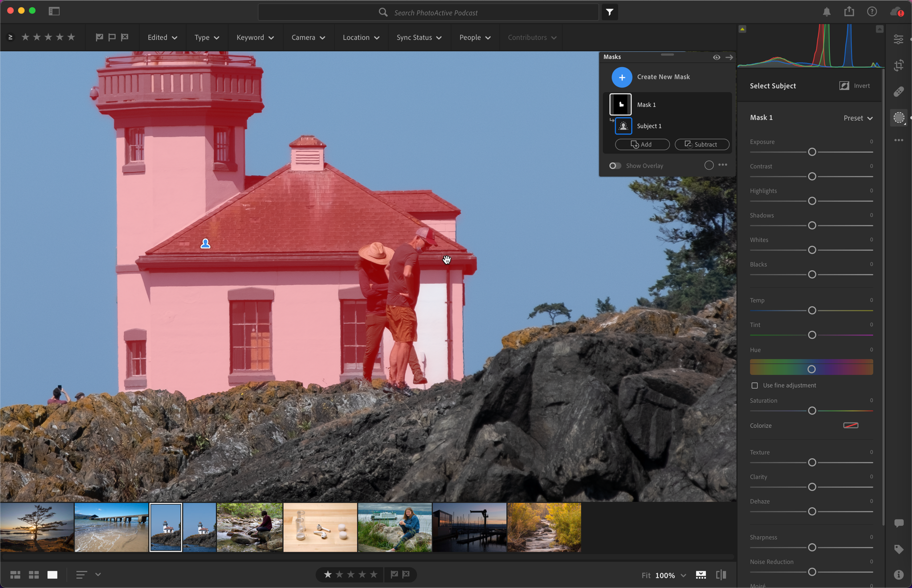
Task: Open the Preset dropdown for Mask 1
Action: pos(858,118)
